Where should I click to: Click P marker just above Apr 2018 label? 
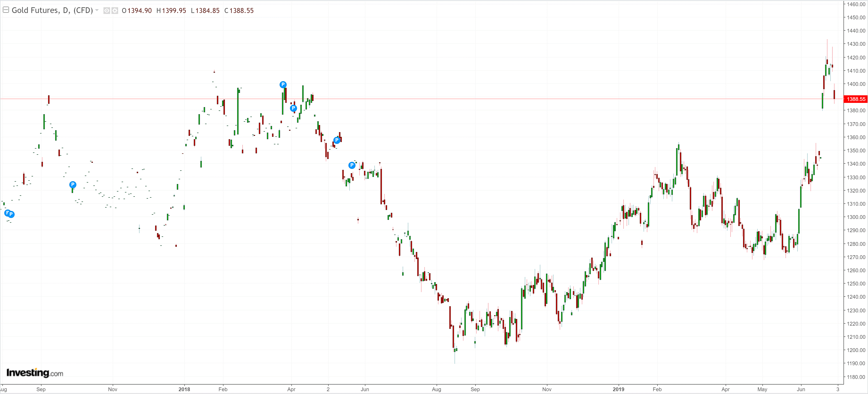[x=293, y=108]
